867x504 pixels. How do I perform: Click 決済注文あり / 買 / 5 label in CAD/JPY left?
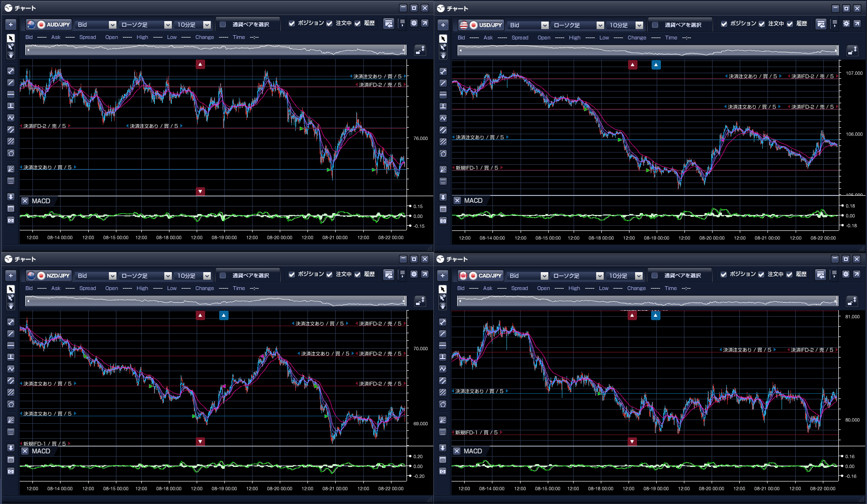[x=479, y=391]
